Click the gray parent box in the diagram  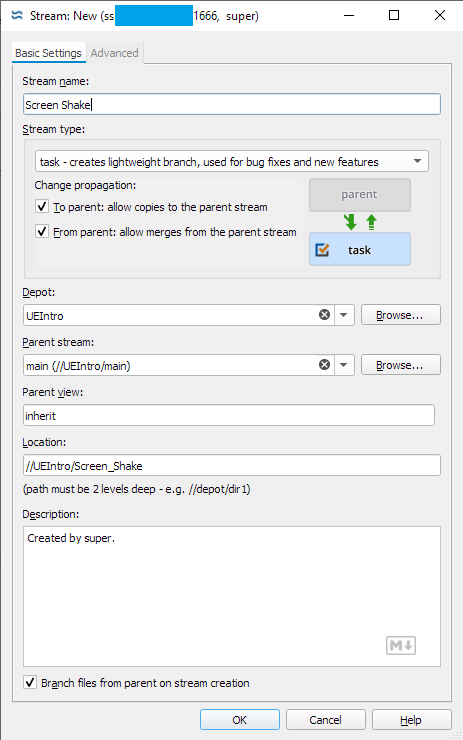point(360,194)
